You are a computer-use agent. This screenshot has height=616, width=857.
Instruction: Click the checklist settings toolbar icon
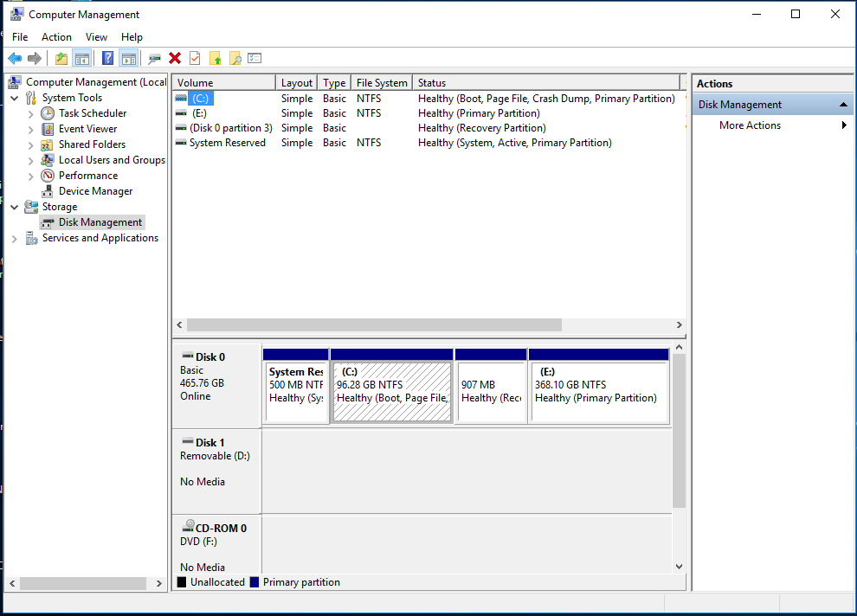click(255, 59)
